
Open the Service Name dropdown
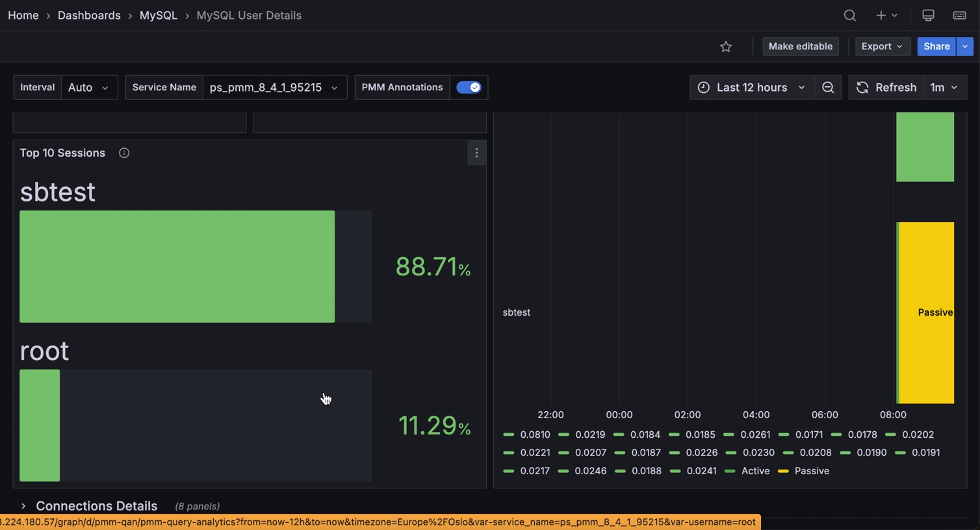pos(274,88)
